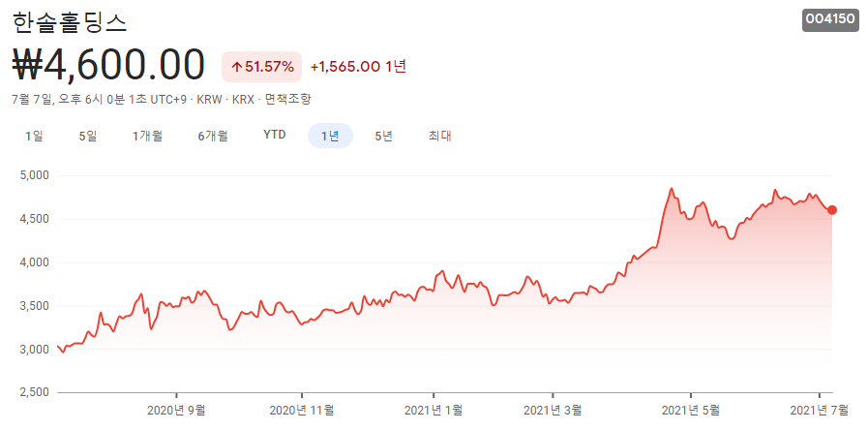
Task: Open the 면책조항 disclaimer link
Action: click(x=287, y=100)
